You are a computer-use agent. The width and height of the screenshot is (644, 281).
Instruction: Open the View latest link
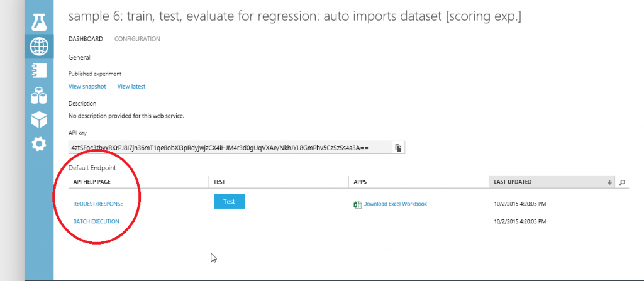[x=131, y=87]
